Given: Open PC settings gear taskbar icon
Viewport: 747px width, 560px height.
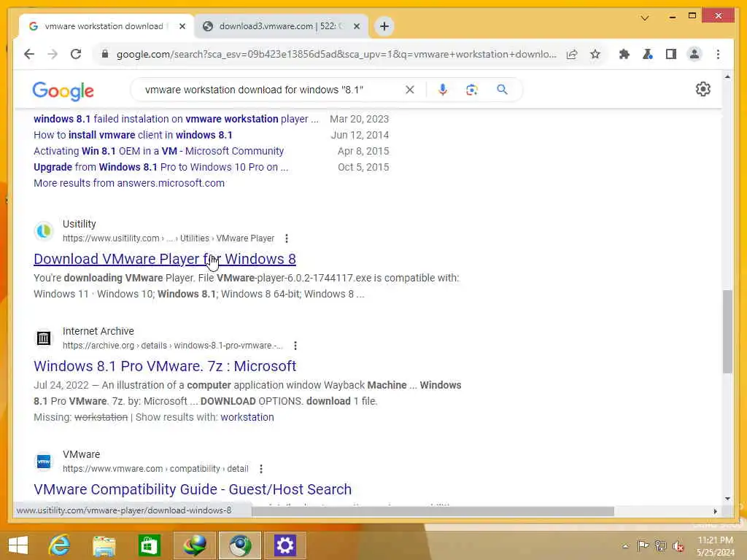Looking at the screenshot, I should (285, 545).
